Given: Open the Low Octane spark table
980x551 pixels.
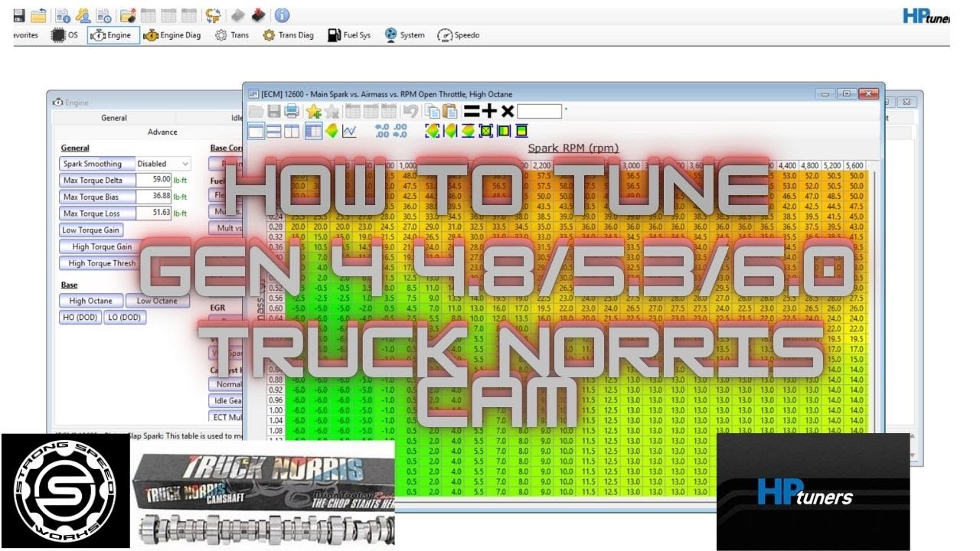Looking at the screenshot, I should pos(157,301).
